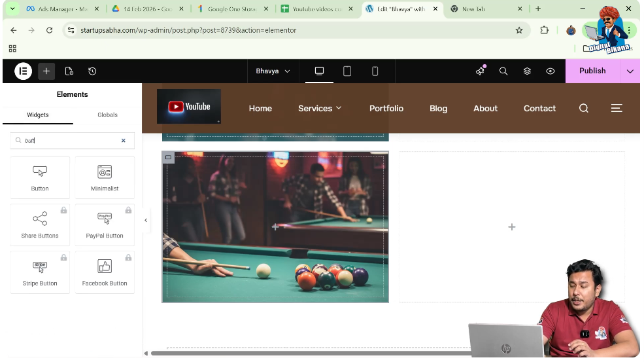
Task: Switch to Ads Manager browser tab
Action: pos(62,9)
